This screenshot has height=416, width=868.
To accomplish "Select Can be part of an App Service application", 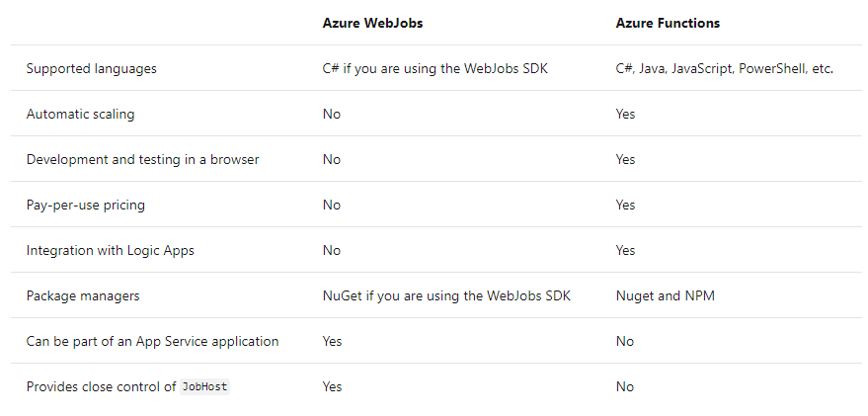I will point(152,341).
